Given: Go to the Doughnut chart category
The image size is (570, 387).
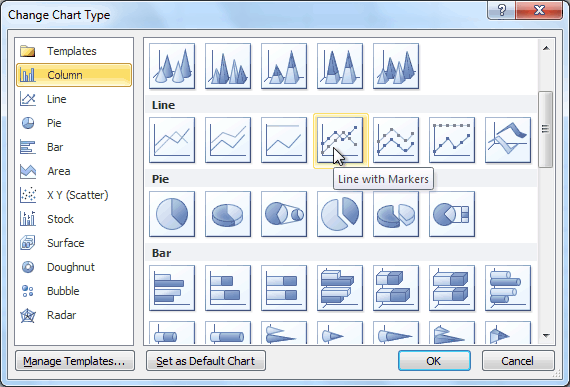Looking at the screenshot, I should [x=74, y=267].
